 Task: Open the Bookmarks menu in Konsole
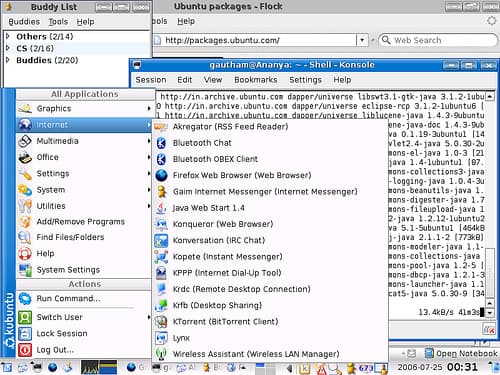pos(256,80)
